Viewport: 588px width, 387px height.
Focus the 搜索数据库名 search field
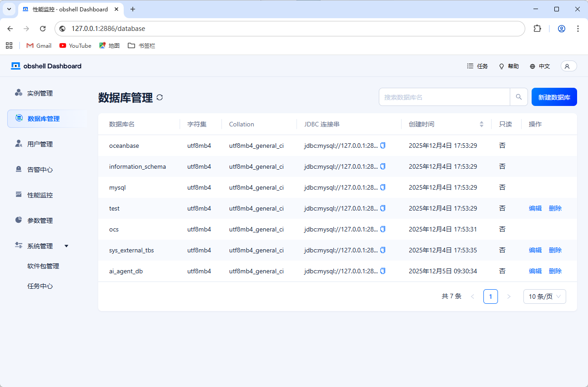tap(444, 97)
